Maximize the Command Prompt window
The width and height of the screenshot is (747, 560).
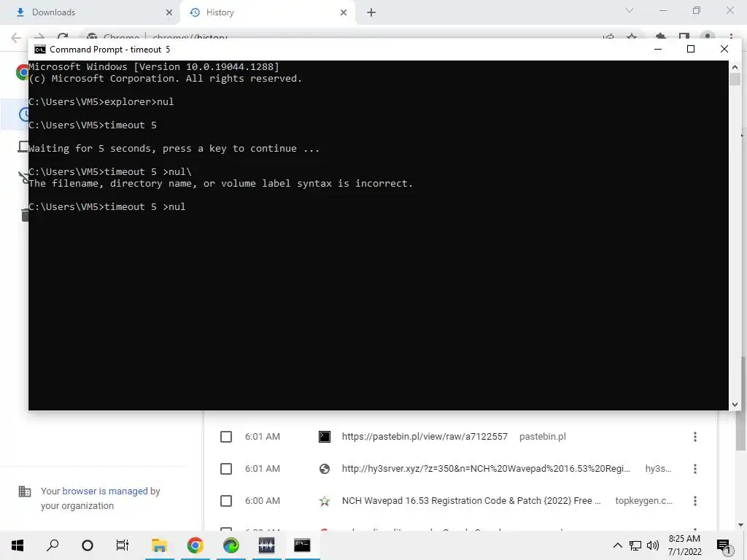coord(691,49)
